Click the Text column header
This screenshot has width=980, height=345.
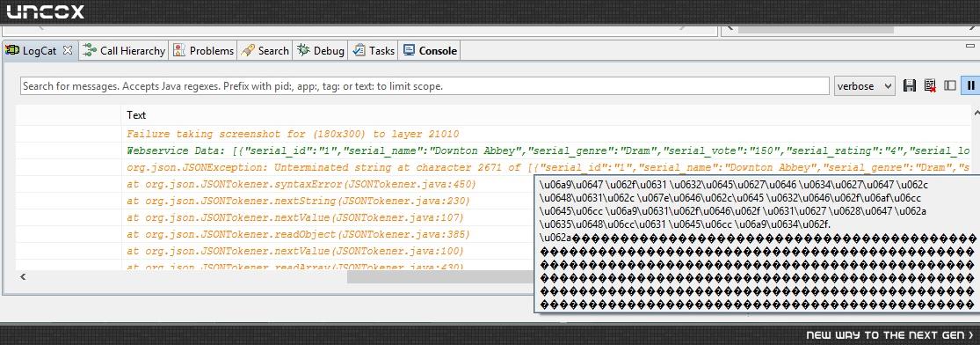click(x=136, y=114)
